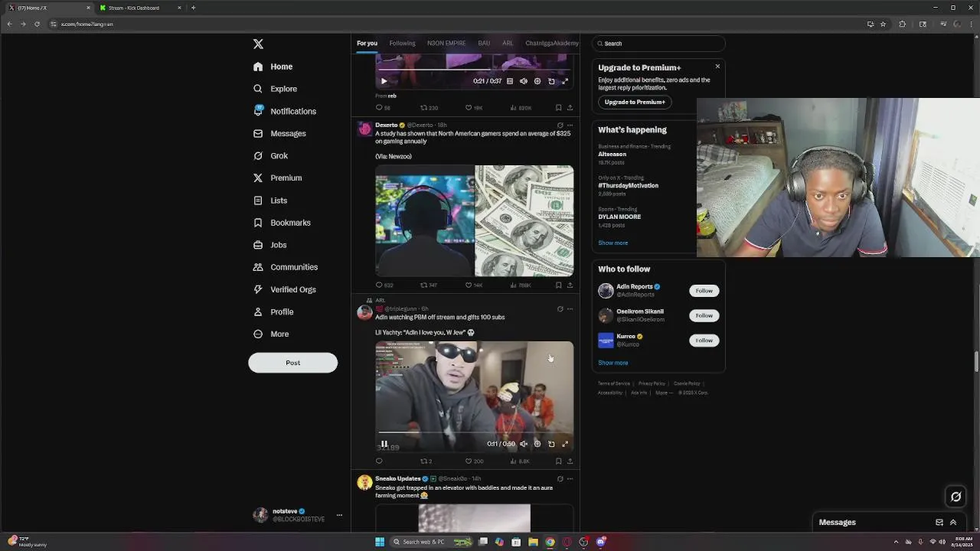Open more options on Dexerto post
Viewport: 980px width, 551px height.
click(570, 125)
